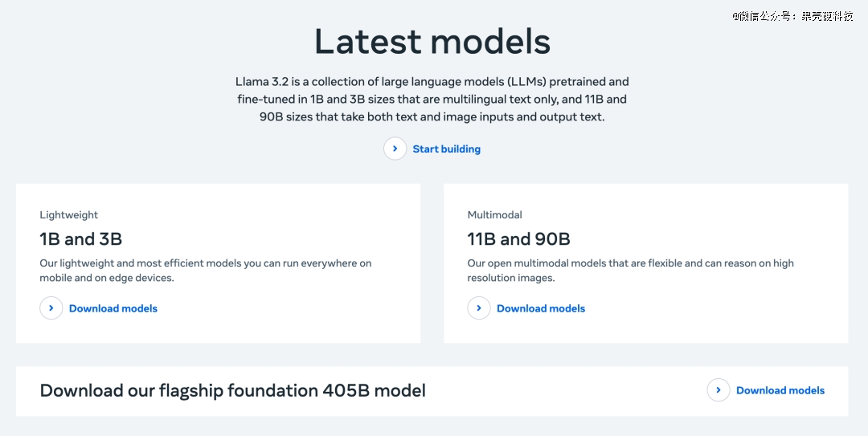Click the multimodal description about high resolution images

pyautogui.click(x=631, y=271)
